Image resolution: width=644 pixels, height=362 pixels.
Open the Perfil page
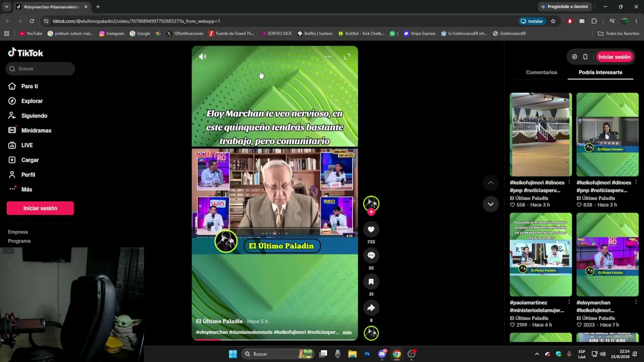28,174
